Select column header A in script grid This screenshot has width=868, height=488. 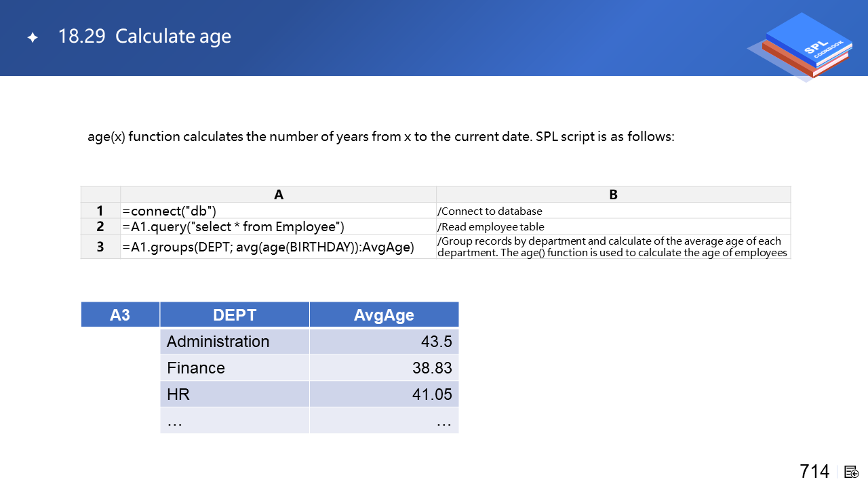[x=278, y=195]
